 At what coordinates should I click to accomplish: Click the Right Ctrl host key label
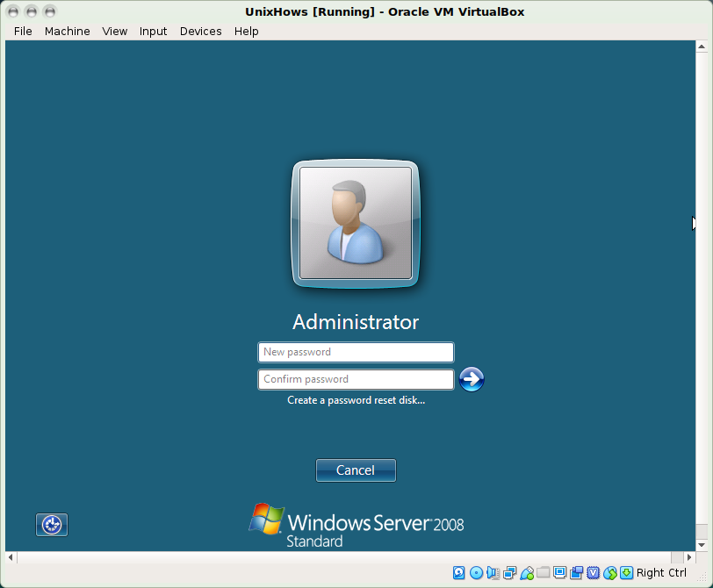661,573
